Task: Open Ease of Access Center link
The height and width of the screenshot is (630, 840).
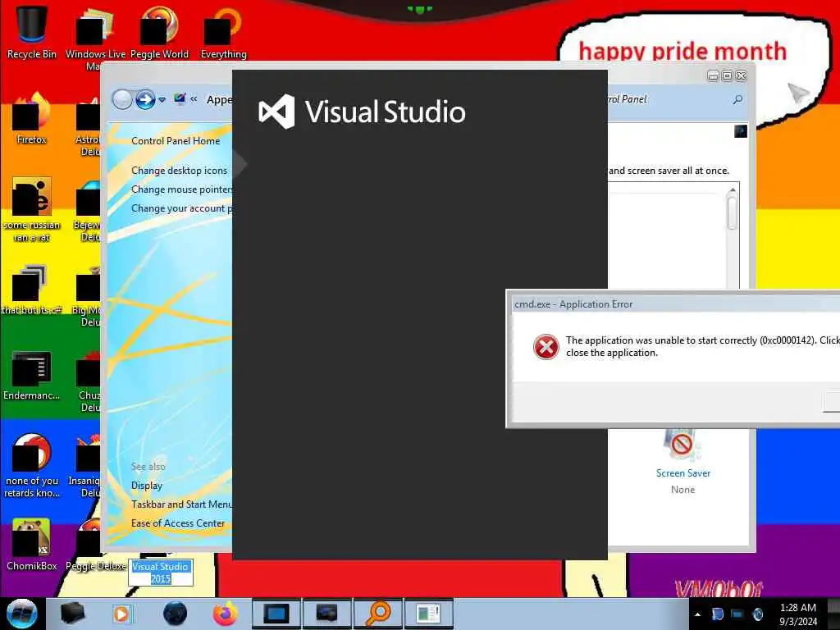Action: [x=178, y=523]
